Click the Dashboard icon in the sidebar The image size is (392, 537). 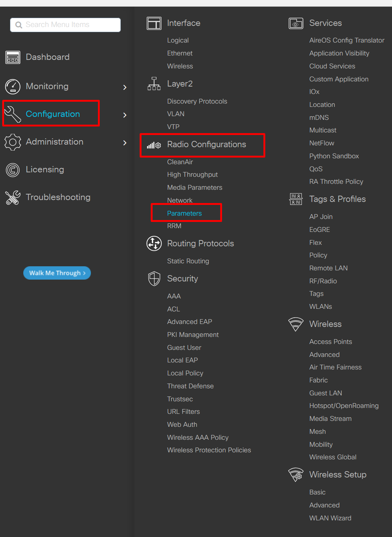click(13, 57)
